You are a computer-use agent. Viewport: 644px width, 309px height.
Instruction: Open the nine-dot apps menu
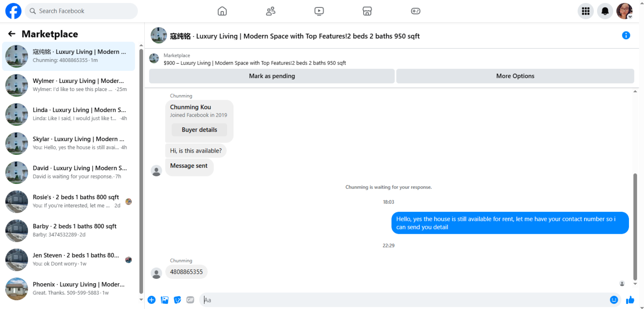pos(586,11)
